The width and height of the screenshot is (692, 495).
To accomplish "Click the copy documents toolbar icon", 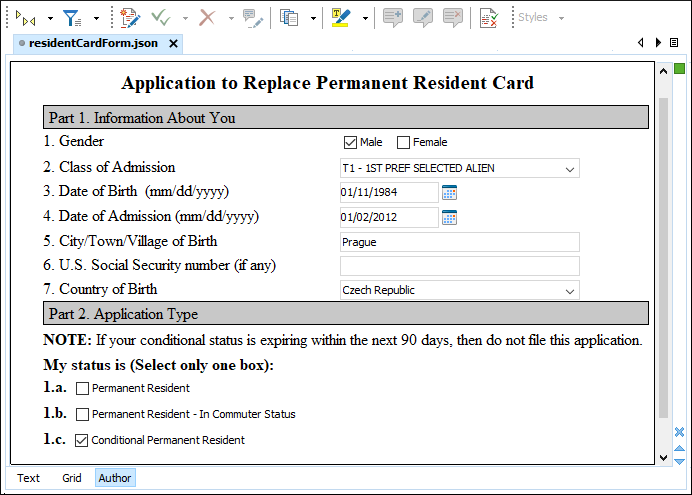I will click(289, 18).
